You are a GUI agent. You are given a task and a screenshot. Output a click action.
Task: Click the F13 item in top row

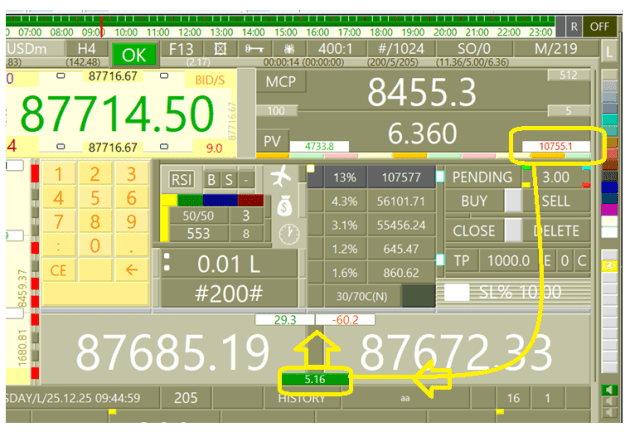pyautogui.click(x=181, y=49)
